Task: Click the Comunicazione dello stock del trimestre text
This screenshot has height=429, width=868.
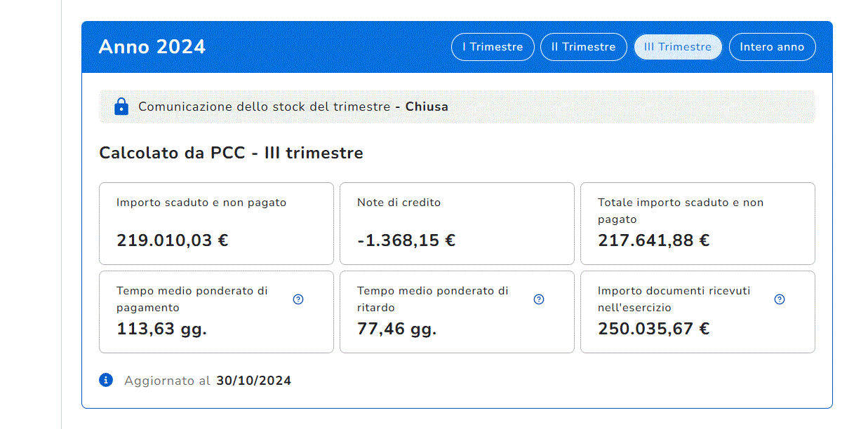Action: point(264,107)
